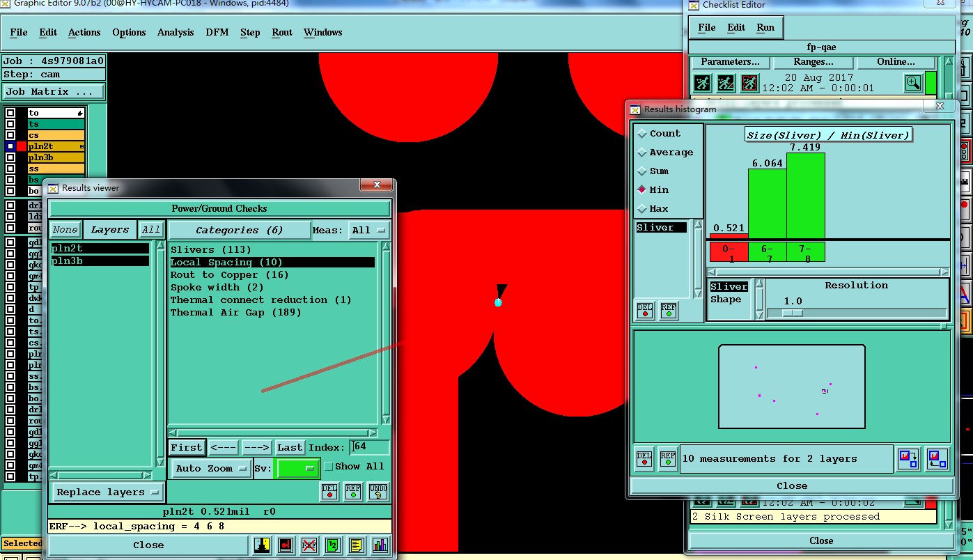Open the Auto Zoom dropdown
The width and height of the screenshot is (973, 560).
[211, 469]
